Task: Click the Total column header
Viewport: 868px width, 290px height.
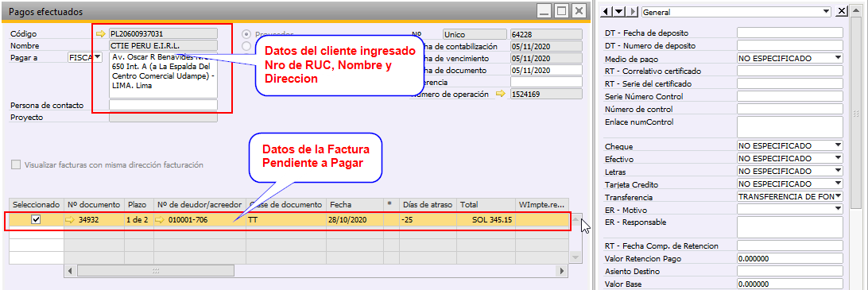Action: tap(486, 204)
